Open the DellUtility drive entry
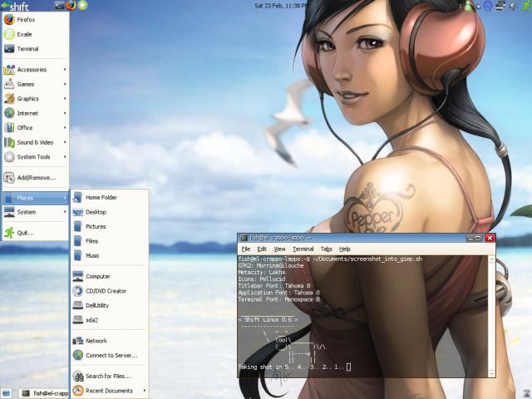The image size is (532, 399). 110,306
